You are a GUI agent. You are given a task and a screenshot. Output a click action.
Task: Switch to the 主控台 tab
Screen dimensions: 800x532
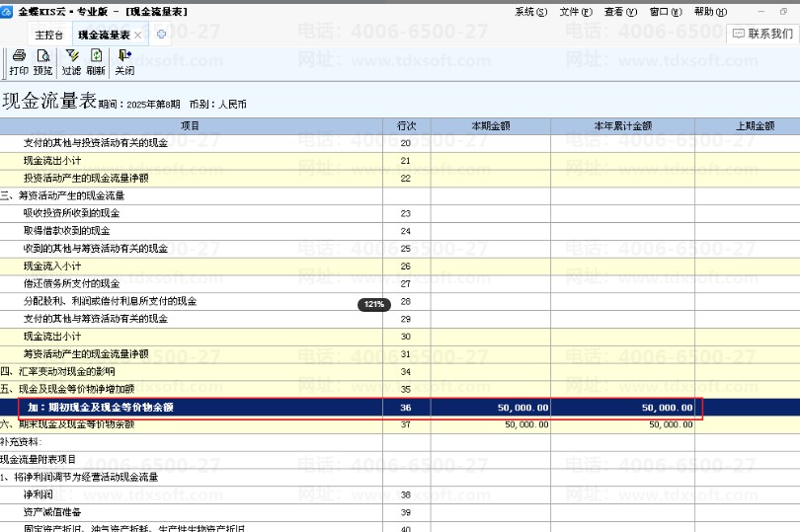[49, 35]
